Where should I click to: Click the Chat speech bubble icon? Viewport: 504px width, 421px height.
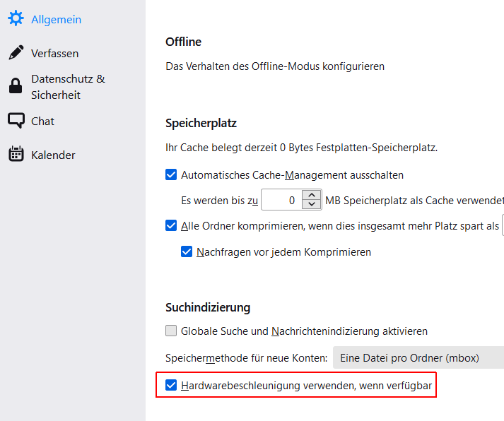pos(16,121)
